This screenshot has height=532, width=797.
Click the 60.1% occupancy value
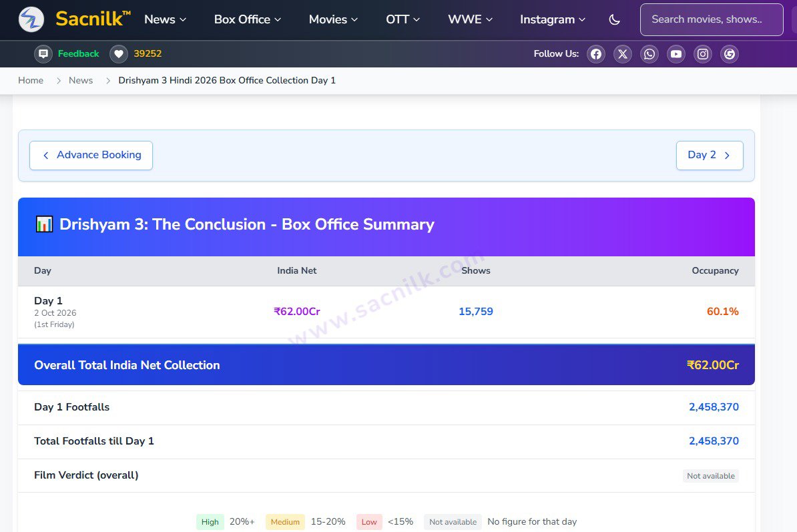click(723, 312)
